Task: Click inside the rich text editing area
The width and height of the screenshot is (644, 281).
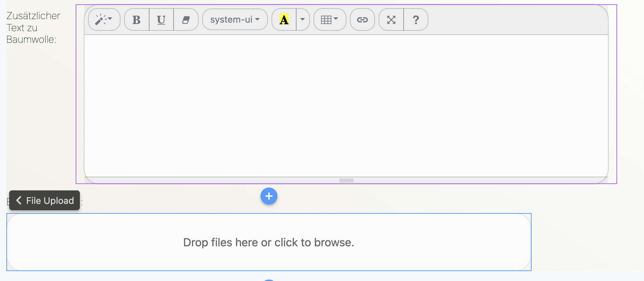Action: tap(346, 106)
